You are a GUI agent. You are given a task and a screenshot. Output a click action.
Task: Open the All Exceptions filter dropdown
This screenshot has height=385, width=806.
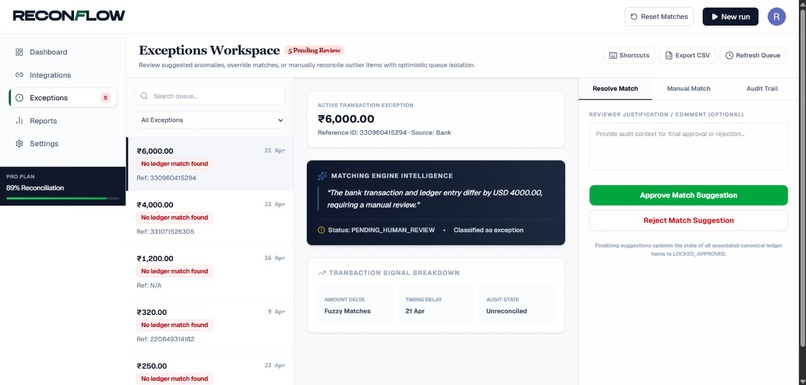(210, 120)
